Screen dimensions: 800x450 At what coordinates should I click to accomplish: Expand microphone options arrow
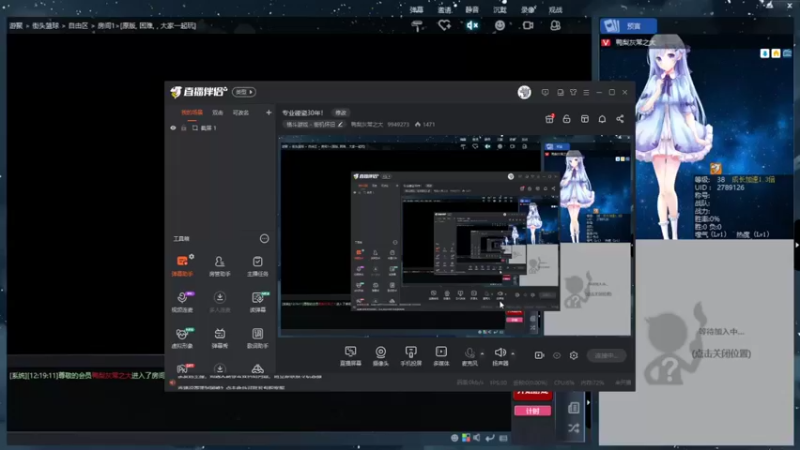[482, 353]
